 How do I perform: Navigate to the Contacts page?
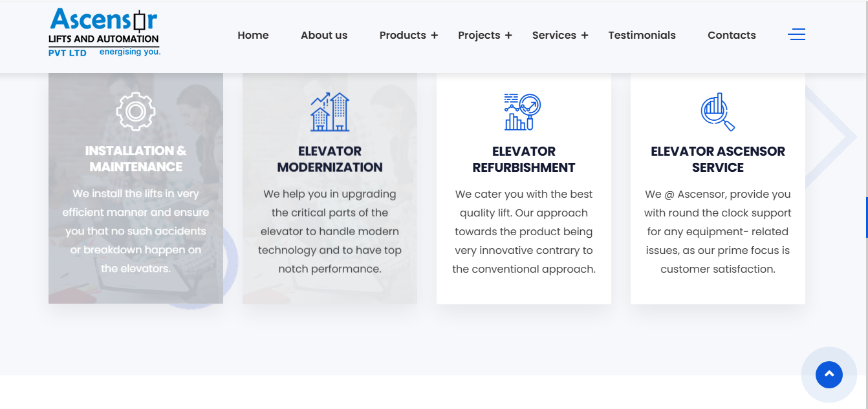tap(732, 36)
